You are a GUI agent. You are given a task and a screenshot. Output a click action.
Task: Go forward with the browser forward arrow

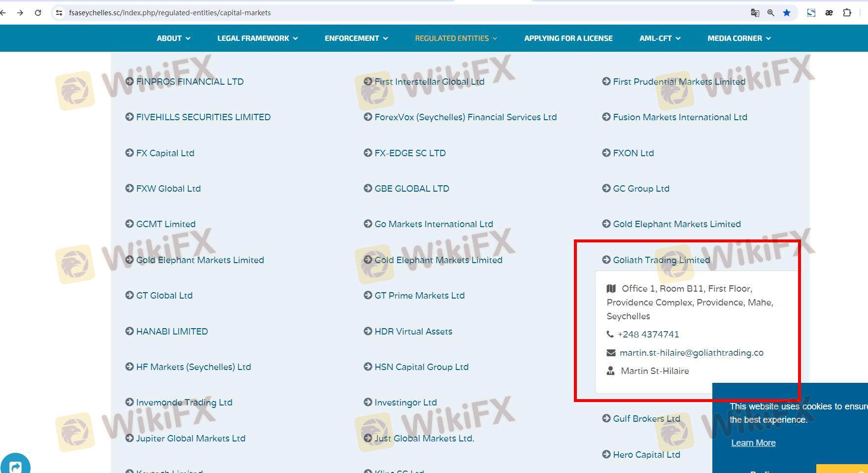(20, 13)
